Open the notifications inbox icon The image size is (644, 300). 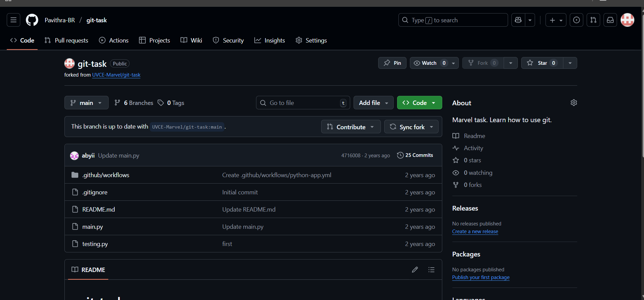click(x=610, y=20)
